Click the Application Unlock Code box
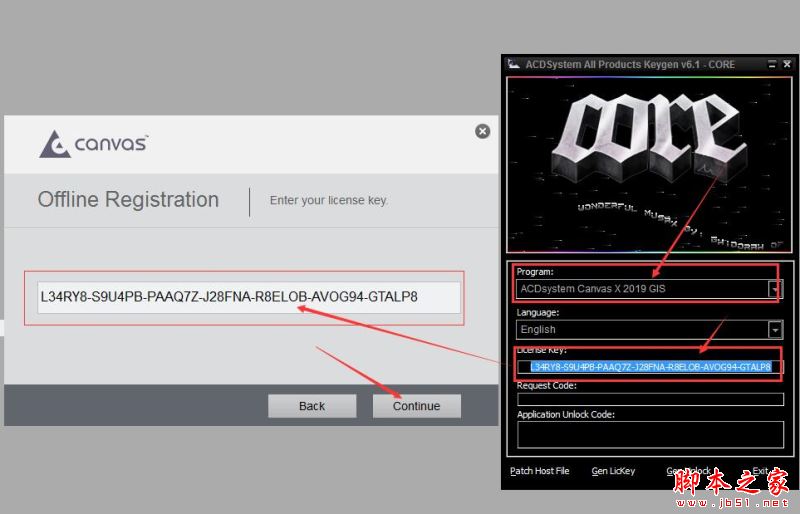Viewport: 800px width, 514px height. 651,434
